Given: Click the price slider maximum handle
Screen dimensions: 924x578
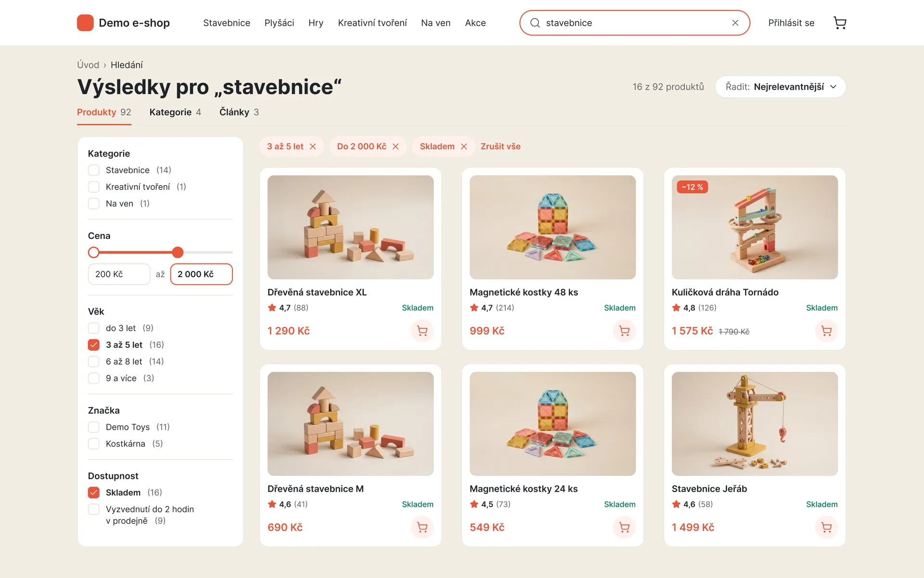Looking at the screenshot, I should (x=178, y=252).
